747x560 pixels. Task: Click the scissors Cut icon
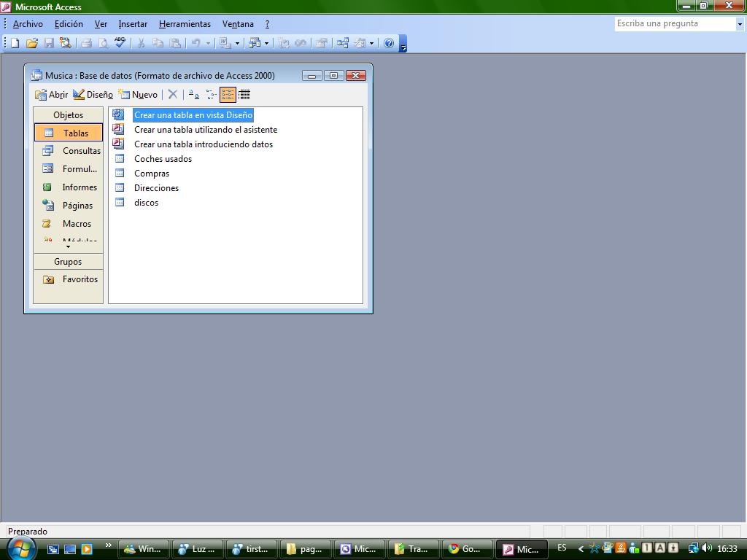(141, 43)
